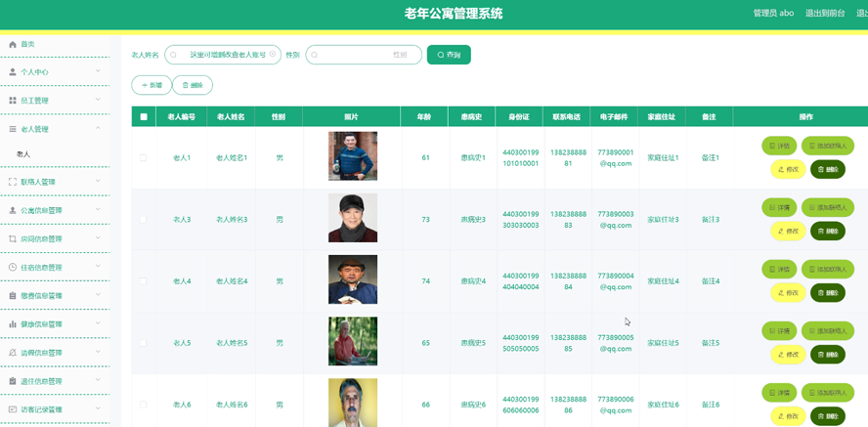The image size is (868, 427).
Task: Open the photo thumbnail for 老人5
Action: coord(353,341)
